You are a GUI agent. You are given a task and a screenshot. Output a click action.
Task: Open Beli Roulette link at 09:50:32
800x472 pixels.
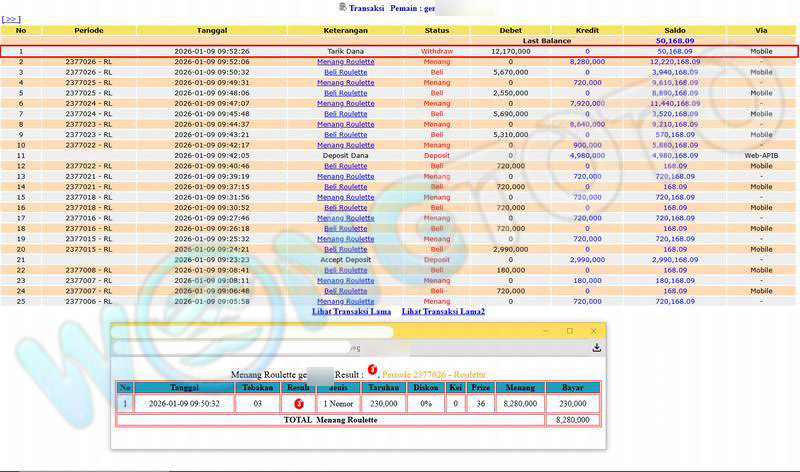pyautogui.click(x=346, y=72)
